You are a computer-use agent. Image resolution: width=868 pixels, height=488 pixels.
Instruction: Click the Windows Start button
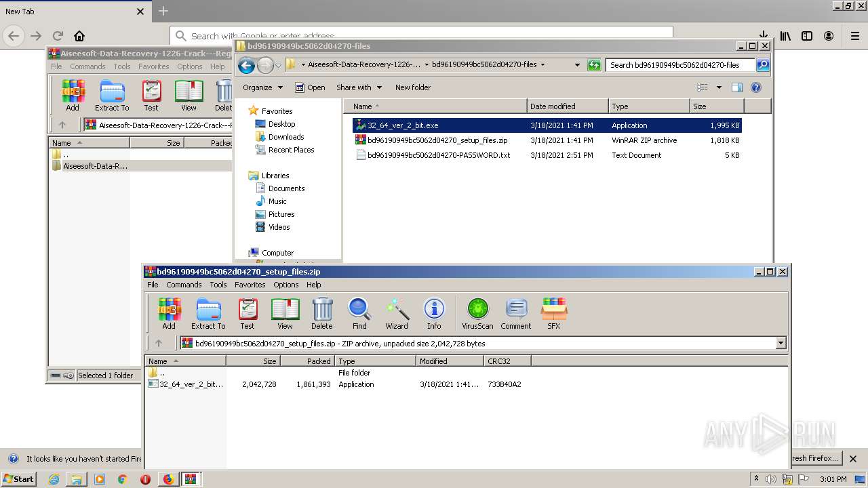[x=18, y=479]
